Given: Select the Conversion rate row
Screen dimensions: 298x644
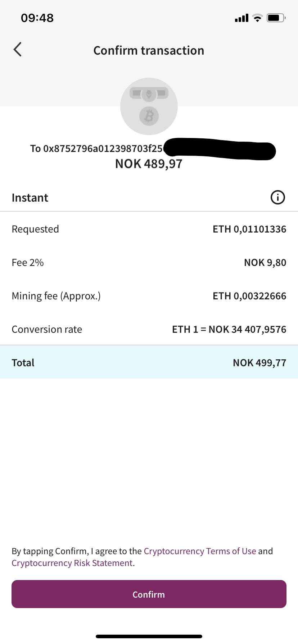Looking at the screenshot, I should (149, 330).
